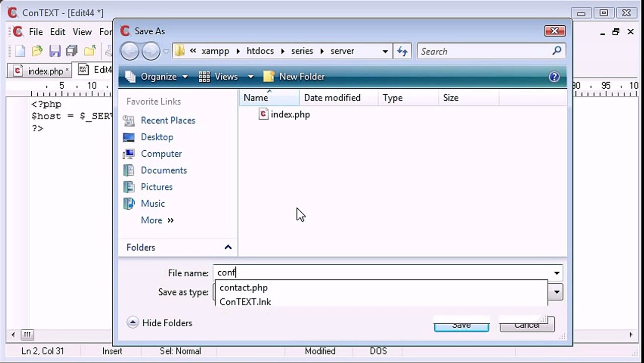644x363 pixels.
Task: Click the New Folder button
Action: tap(294, 77)
